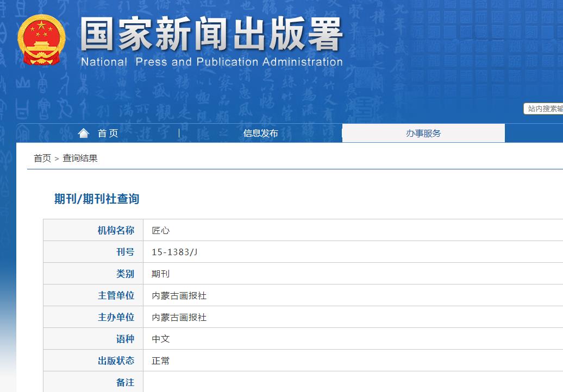Open the 首页 navigation menu item
Screen dimensions: 563x392
point(108,133)
